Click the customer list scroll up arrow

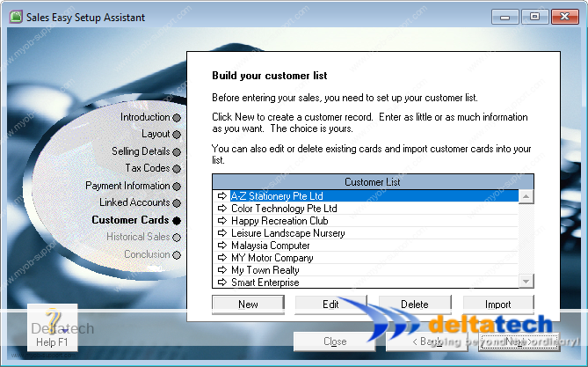click(x=526, y=196)
